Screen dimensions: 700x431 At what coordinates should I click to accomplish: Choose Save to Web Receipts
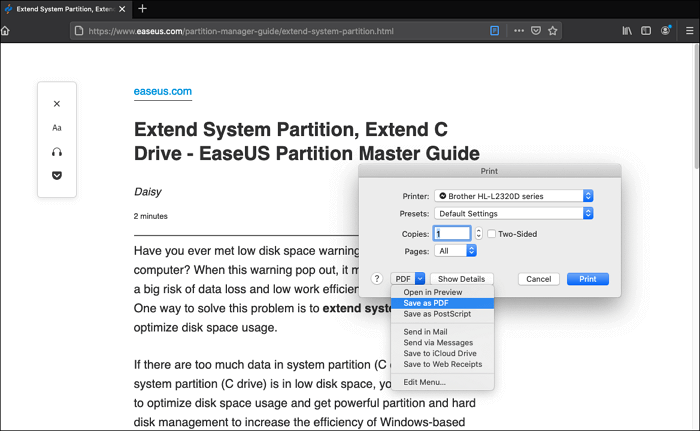(x=442, y=364)
